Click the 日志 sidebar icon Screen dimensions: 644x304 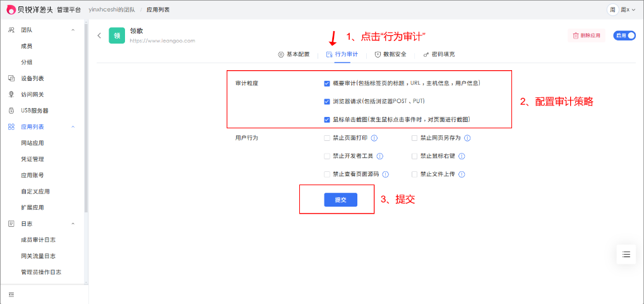11,223
